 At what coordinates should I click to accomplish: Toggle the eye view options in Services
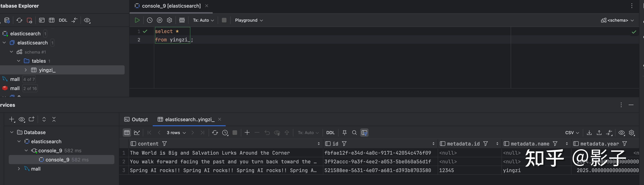(x=22, y=119)
